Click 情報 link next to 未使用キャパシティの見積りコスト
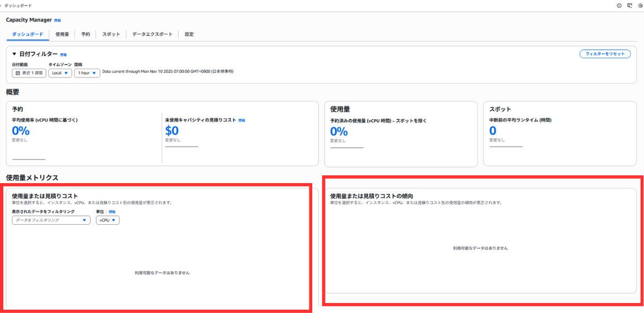The height and width of the screenshot is (313, 644). [242, 120]
